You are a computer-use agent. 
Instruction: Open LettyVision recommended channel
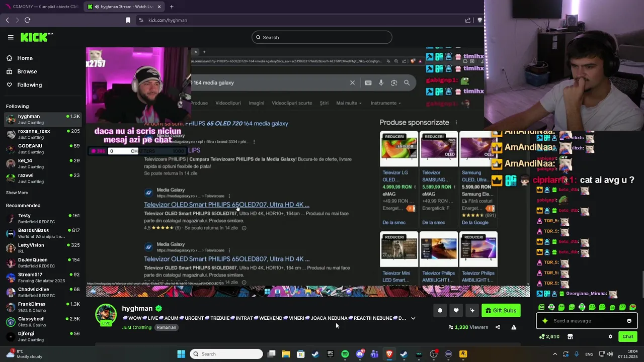pos(43,248)
